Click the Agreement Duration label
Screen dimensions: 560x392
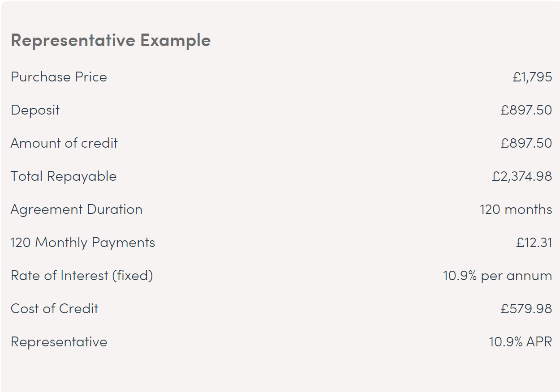coord(77,209)
